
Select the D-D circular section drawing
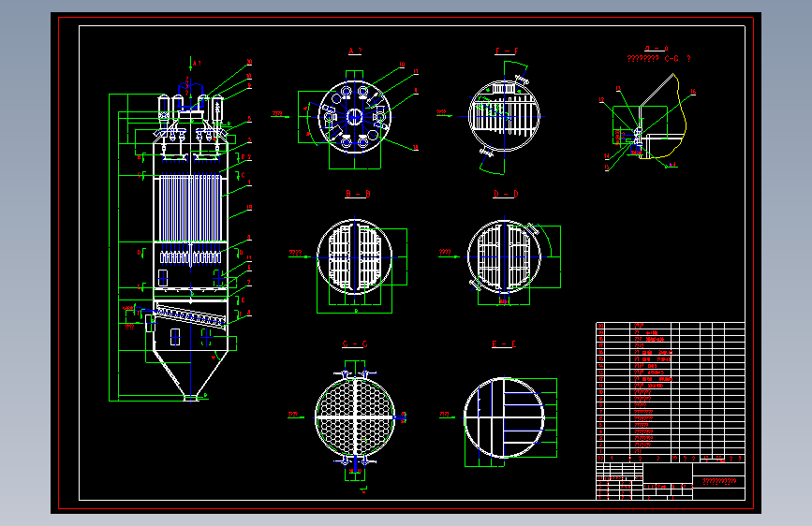(x=504, y=256)
